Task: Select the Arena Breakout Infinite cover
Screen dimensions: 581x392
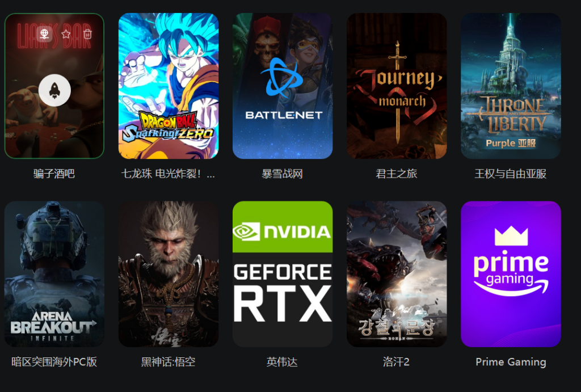Action: pos(54,274)
